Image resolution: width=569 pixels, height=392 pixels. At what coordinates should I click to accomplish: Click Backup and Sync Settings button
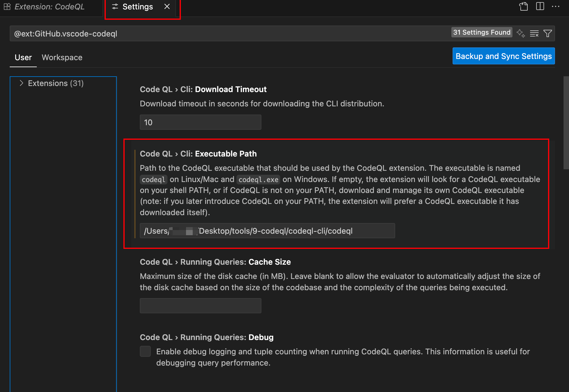[504, 56]
